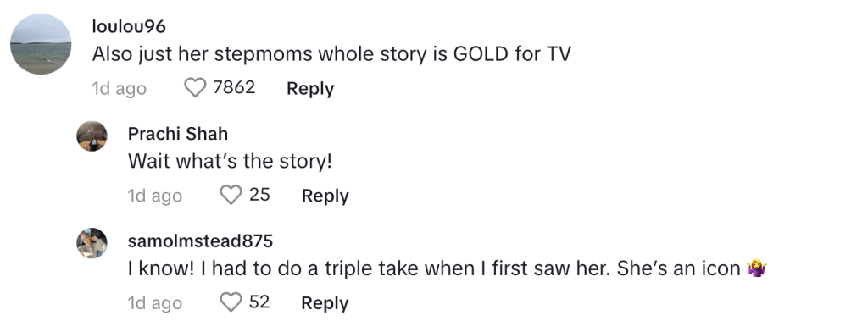Screen dimensions: 868x332
Task: Visit the samolmstead875 username link
Action: 200,241
